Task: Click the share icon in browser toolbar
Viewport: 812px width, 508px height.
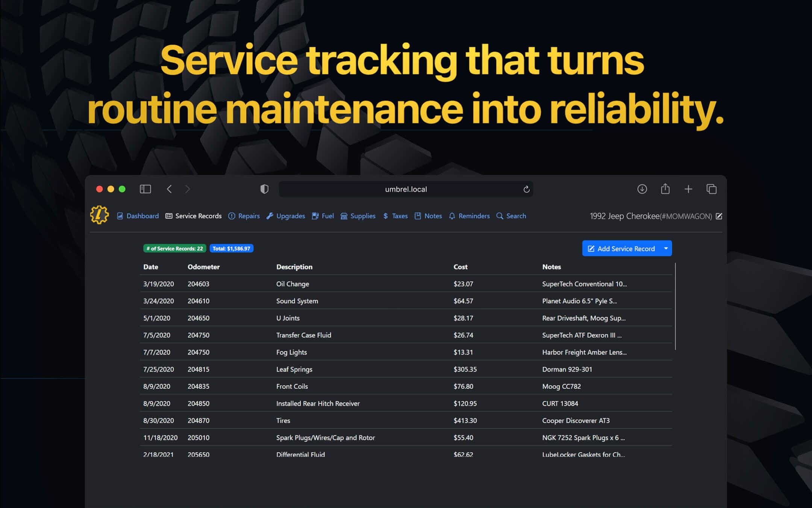Action: (x=665, y=189)
